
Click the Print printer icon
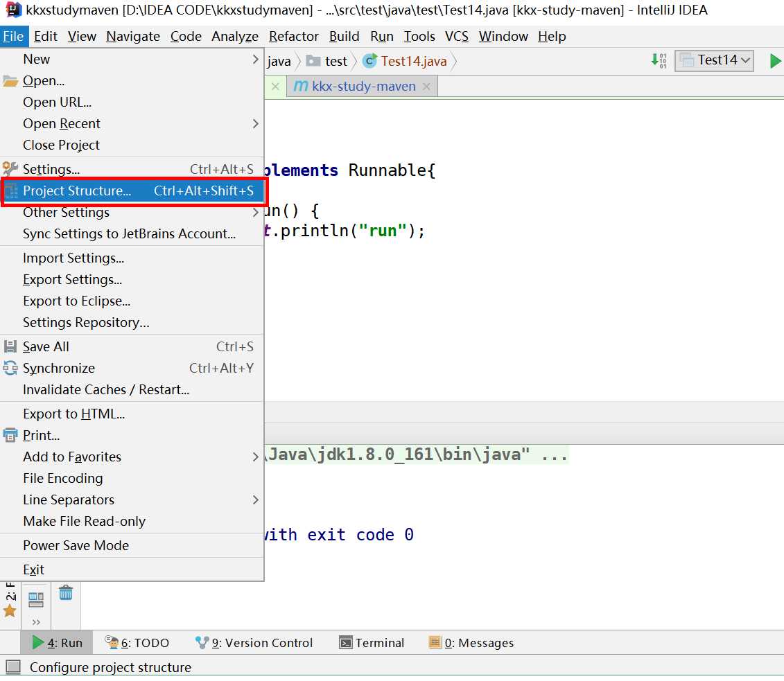click(10, 435)
